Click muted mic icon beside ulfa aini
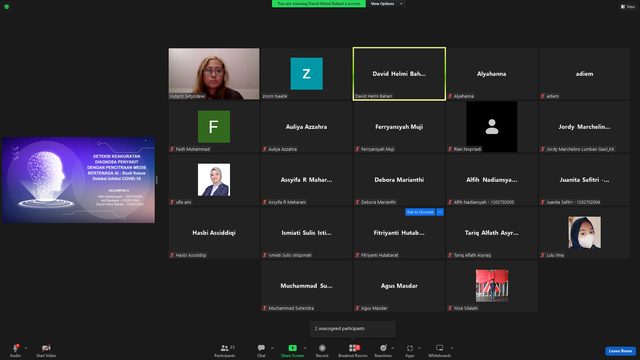 pos(172,202)
